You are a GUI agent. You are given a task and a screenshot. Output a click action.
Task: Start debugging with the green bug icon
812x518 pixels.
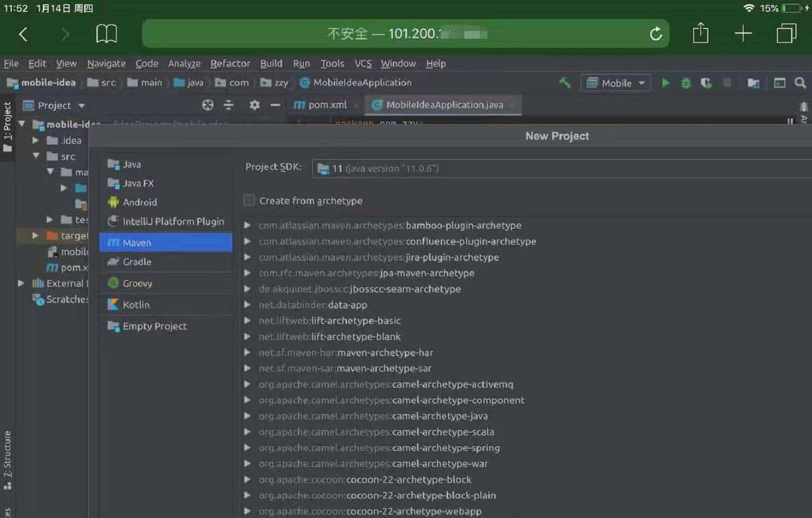pos(686,83)
